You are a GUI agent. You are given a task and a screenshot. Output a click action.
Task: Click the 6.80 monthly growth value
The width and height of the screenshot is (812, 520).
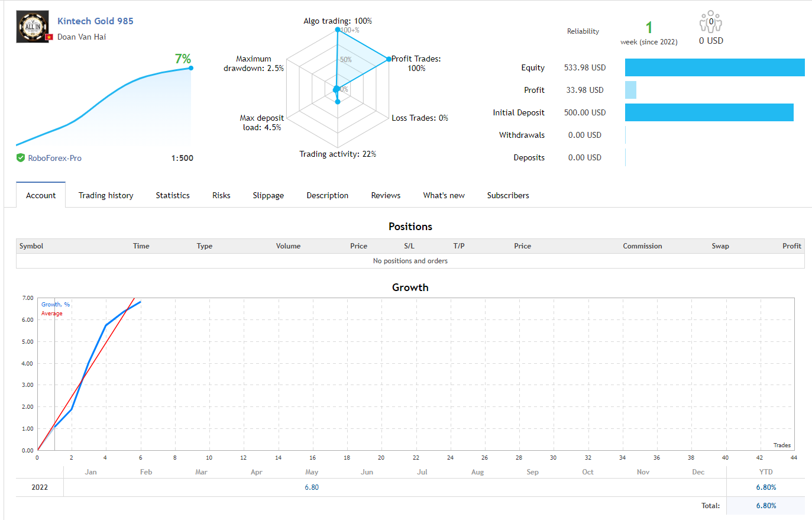pyautogui.click(x=312, y=487)
